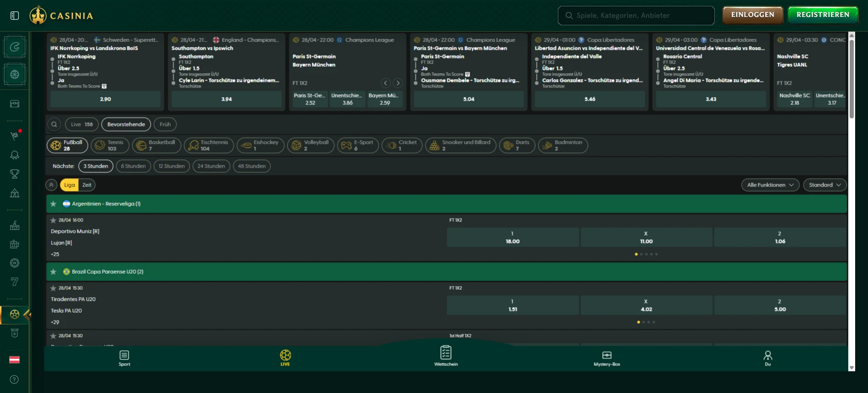The height and width of the screenshot is (393, 868).
Task: Switch to Bevorstehende tab
Action: (x=126, y=124)
